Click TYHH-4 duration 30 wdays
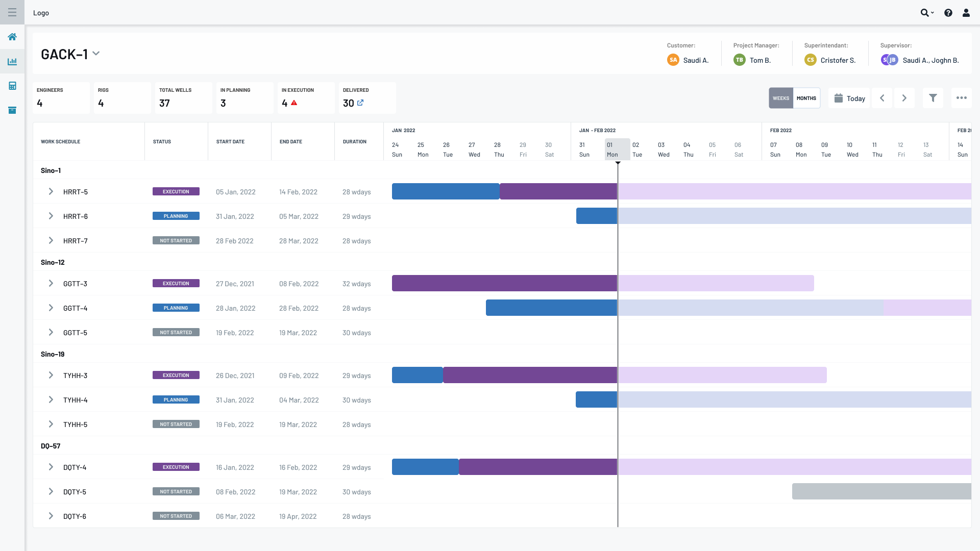 (357, 400)
